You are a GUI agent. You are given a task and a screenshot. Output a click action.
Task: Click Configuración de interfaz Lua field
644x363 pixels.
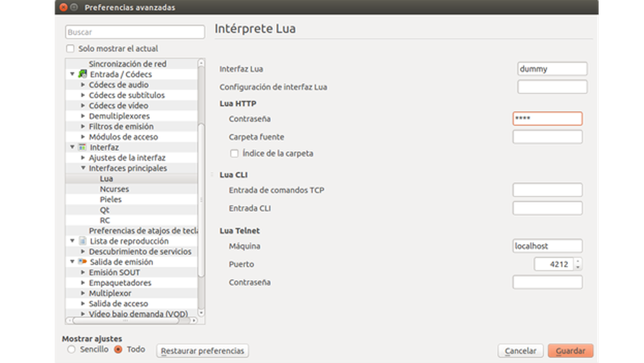click(x=552, y=87)
